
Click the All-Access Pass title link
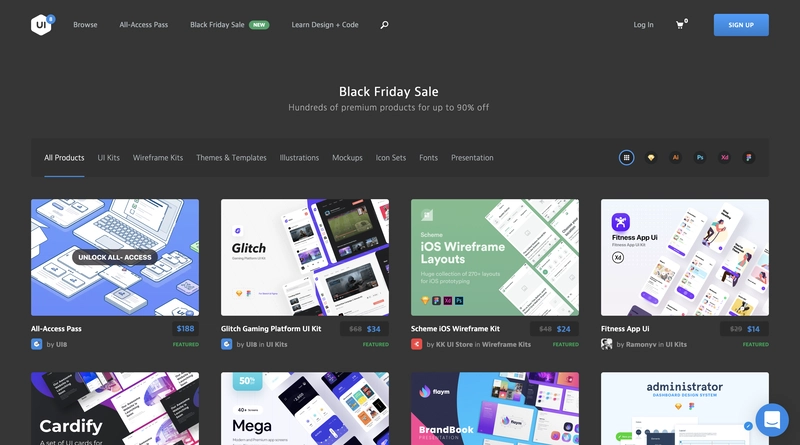point(56,329)
